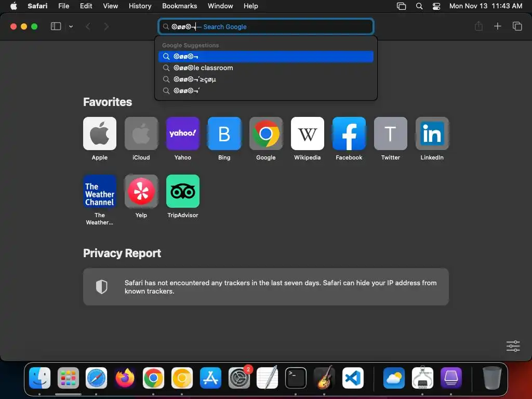Viewport: 532px width, 399px height.
Task: Open the History menu
Action: (140, 6)
